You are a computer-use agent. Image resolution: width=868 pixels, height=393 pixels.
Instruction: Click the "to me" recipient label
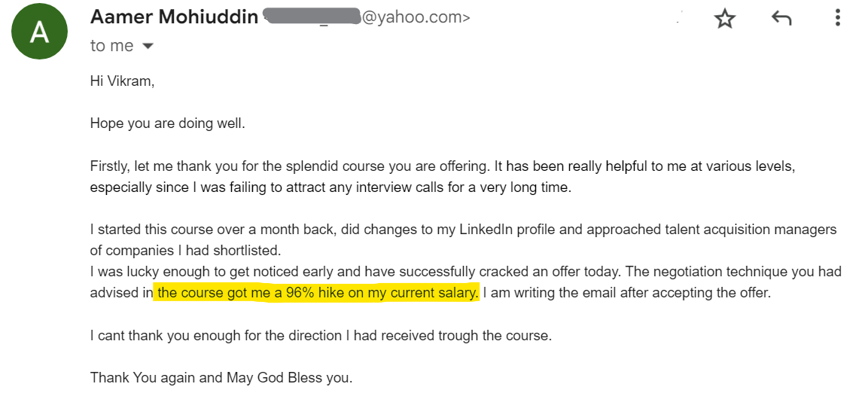pyautogui.click(x=111, y=46)
